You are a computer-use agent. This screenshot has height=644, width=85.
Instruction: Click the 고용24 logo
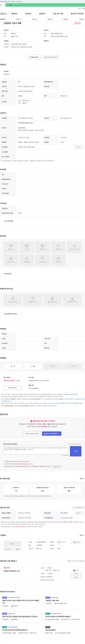pos(3,14)
